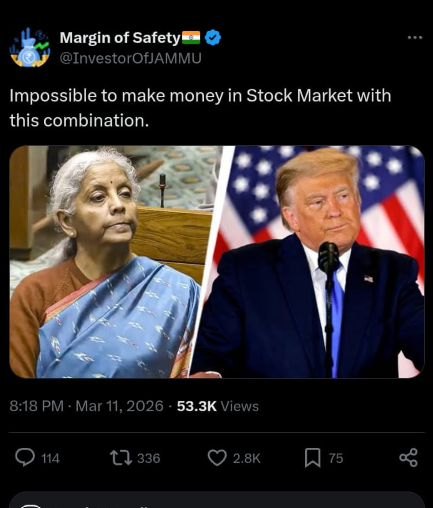This screenshot has height=508, width=433.
Task: Click the 75 bookmarks count
Action: (x=336, y=458)
